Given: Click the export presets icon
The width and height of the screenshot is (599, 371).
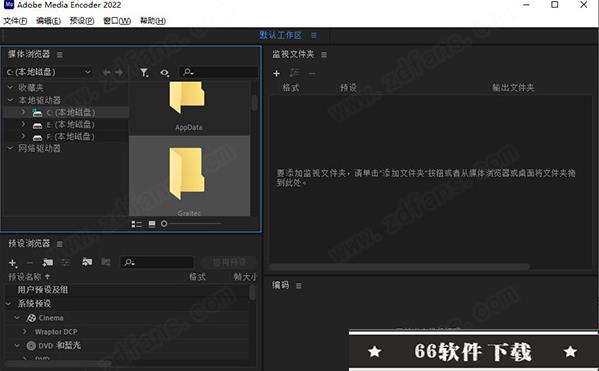Looking at the screenshot, I should point(106,262).
